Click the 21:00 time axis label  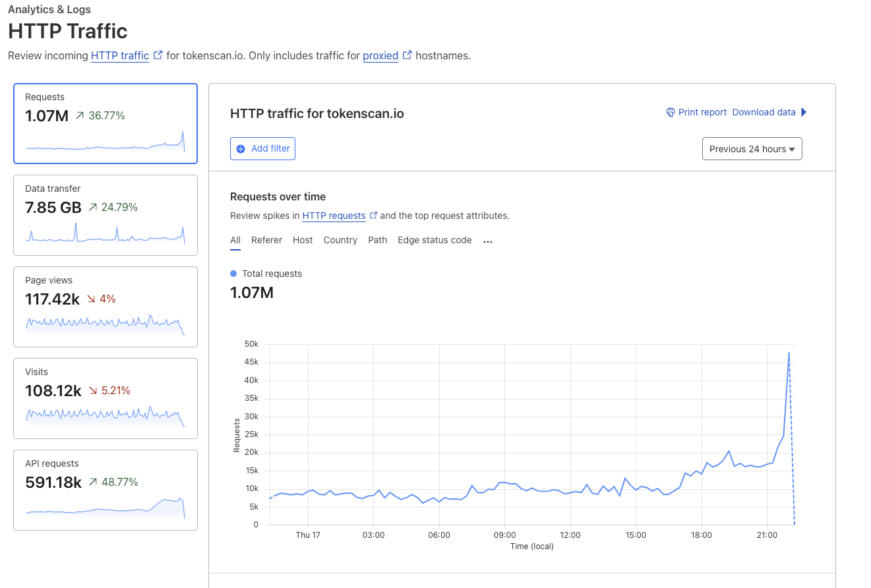coord(767,535)
